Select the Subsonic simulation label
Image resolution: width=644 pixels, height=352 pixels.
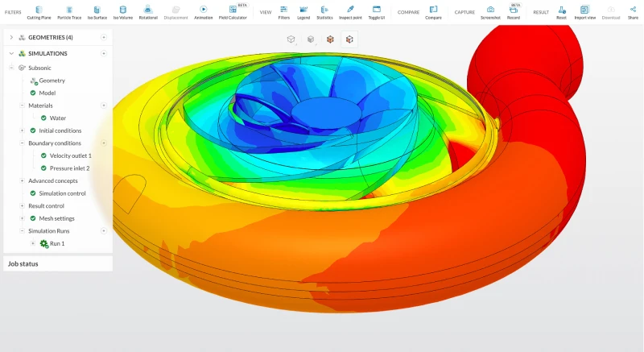tap(39, 68)
